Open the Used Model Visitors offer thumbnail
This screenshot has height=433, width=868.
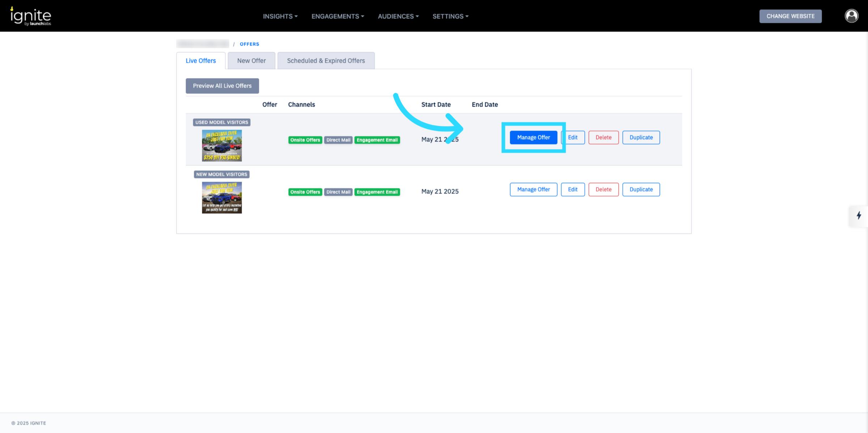[x=222, y=145]
